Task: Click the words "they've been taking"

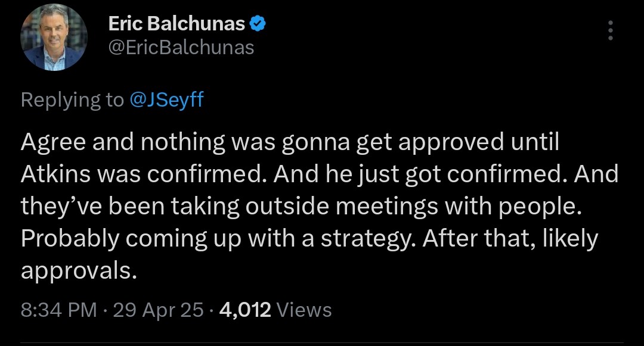Action: 120,206
